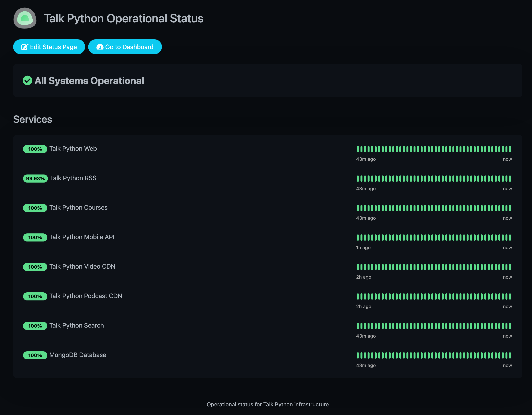Select the Talk Python Mobile API service name

point(82,237)
